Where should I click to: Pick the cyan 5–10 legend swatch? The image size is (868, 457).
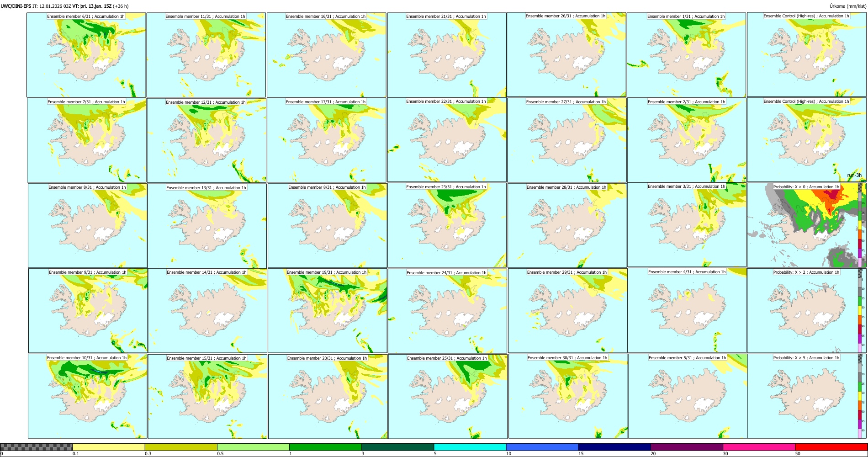click(470, 447)
